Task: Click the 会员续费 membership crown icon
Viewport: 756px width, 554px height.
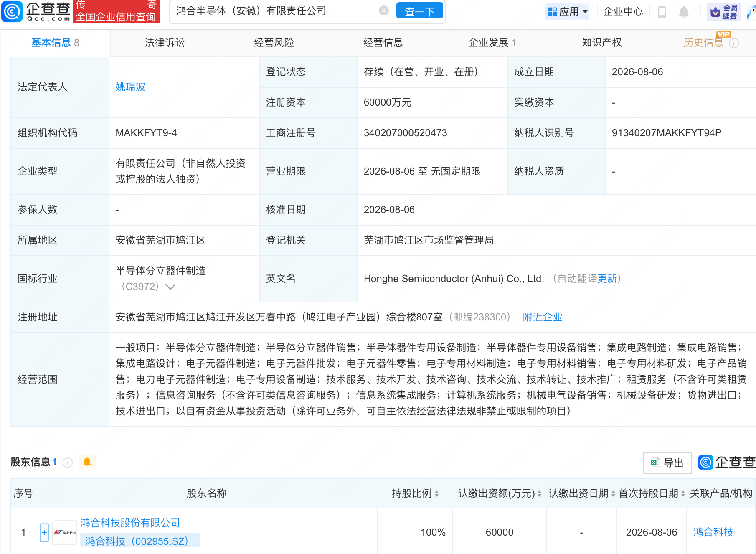Action: [723, 12]
